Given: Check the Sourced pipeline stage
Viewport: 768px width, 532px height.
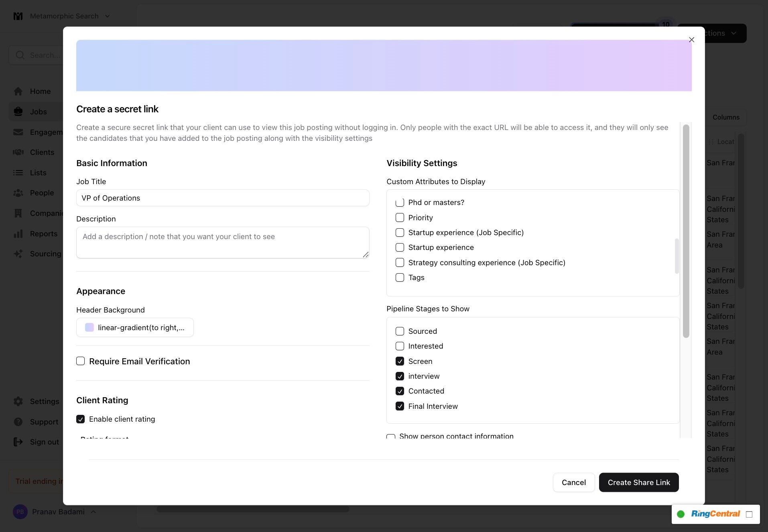Looking at the screenshot, I should click(x=400, y=331).
